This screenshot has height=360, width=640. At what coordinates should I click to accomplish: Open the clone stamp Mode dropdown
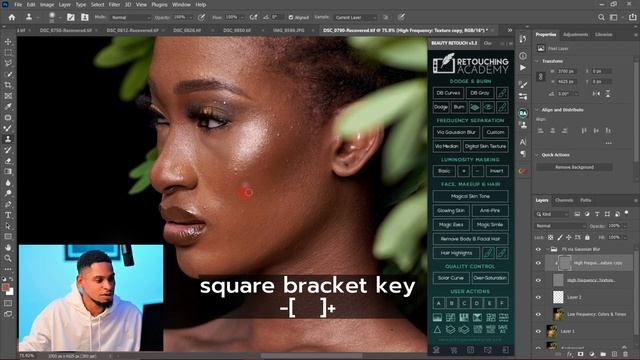pyautogui.click(x=130, y=18)
